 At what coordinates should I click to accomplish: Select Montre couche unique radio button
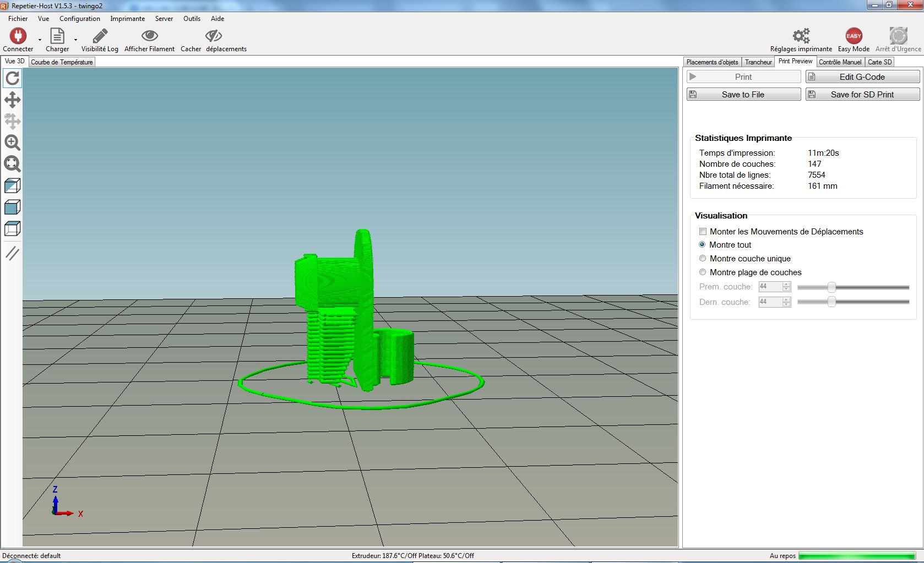click(702, 259)
